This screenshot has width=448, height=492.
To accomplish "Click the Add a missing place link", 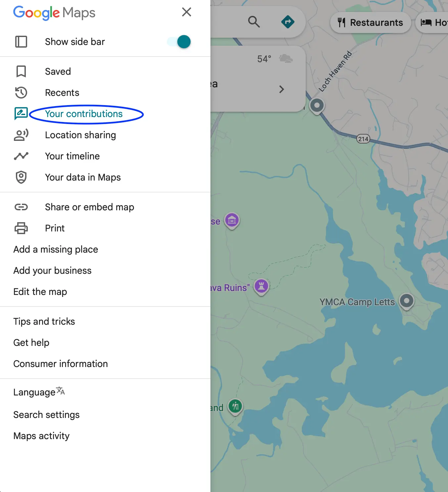I will 55,249.
